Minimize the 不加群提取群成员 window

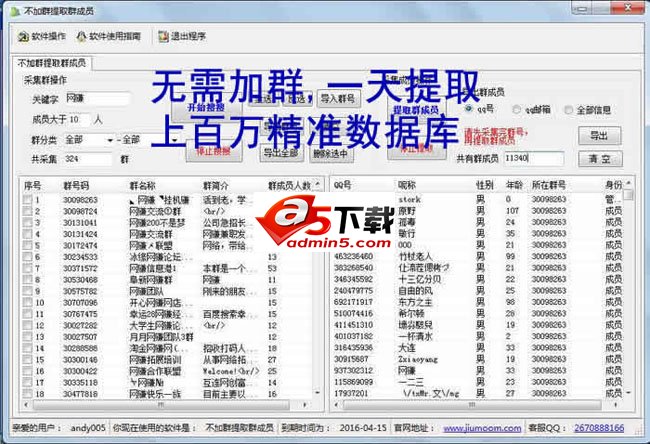(x=581, y=8)
